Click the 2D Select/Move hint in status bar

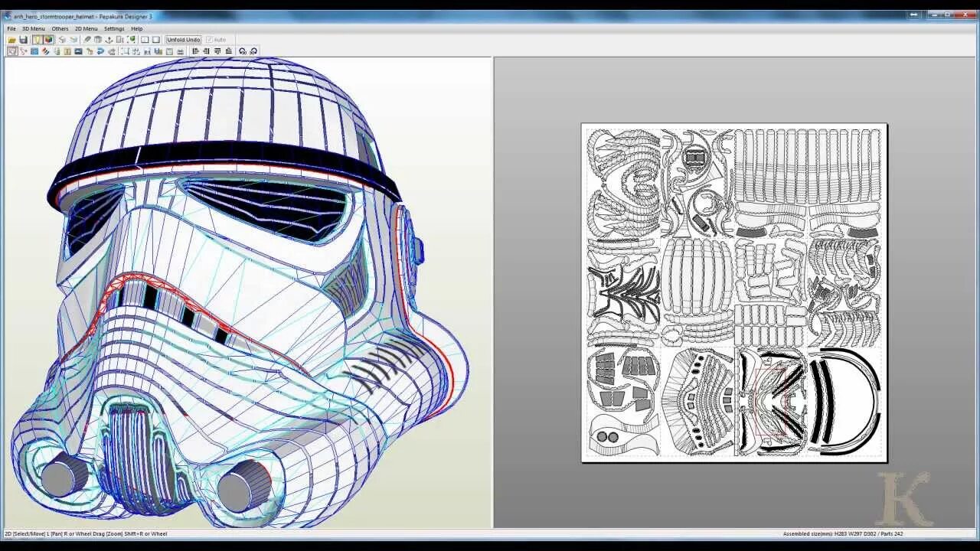(x=86, y=533)
